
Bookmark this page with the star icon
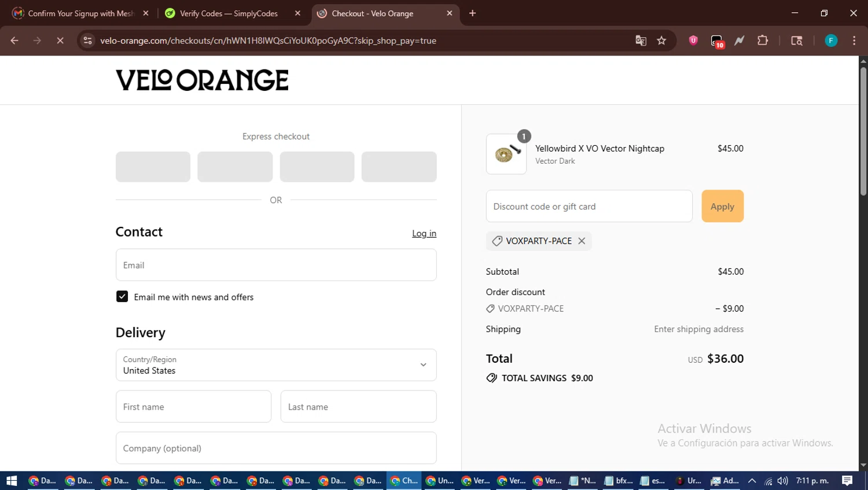click(x=661, y=40)
